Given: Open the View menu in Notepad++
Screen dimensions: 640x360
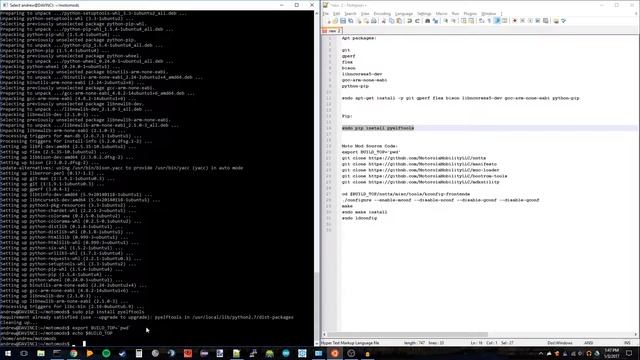Looking at the screenshot, I should tap(365, 13).
